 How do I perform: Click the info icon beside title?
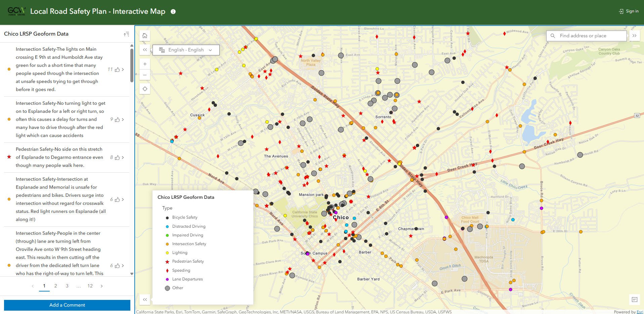coord(173,12)
